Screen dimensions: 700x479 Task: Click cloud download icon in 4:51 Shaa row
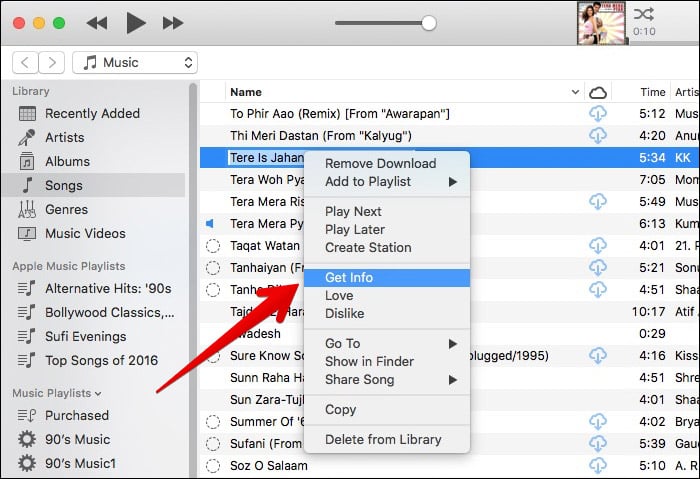[598, 290]
